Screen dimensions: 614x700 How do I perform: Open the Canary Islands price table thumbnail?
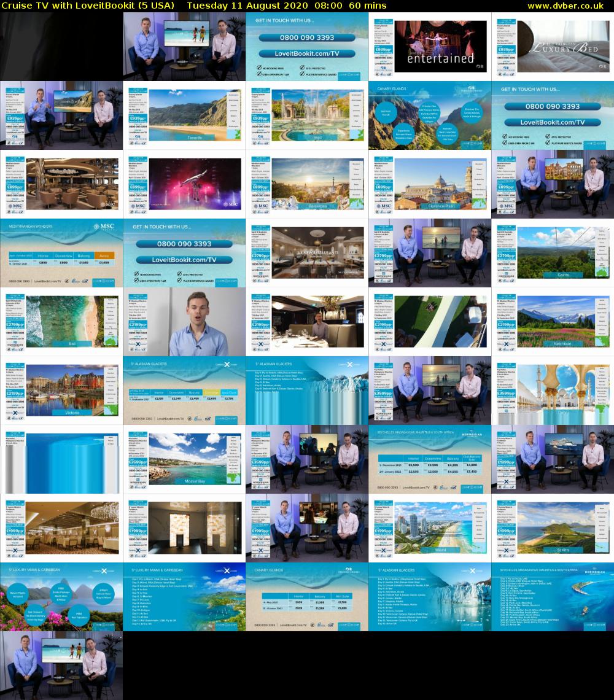click(307, 596)
